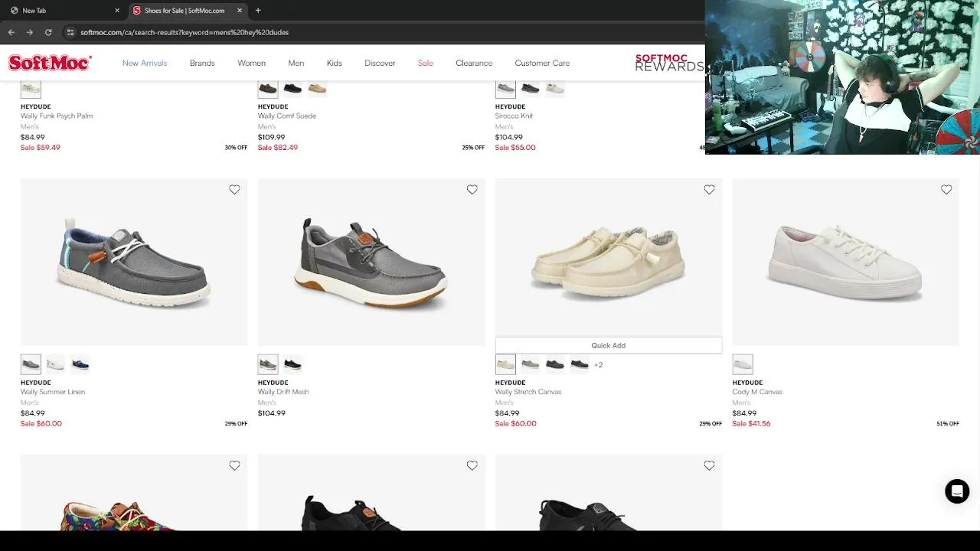Open Kids menu
The width and height of the screenshot is (980, 551).
pyautogui.click(x=335, y=63)
